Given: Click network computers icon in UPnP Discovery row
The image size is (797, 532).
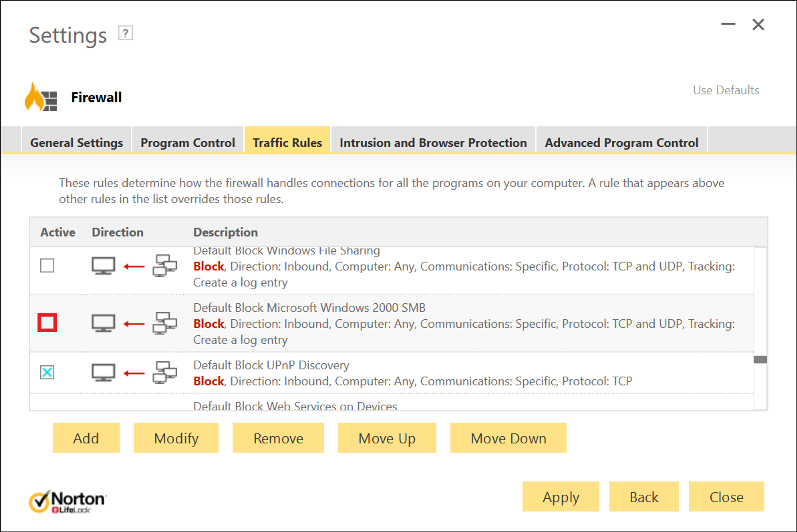Looking at the screenshot, I should click(x=165, y=373).
